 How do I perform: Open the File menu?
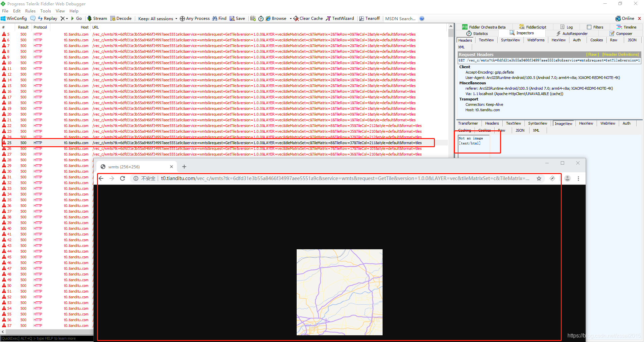pos(5,11)
